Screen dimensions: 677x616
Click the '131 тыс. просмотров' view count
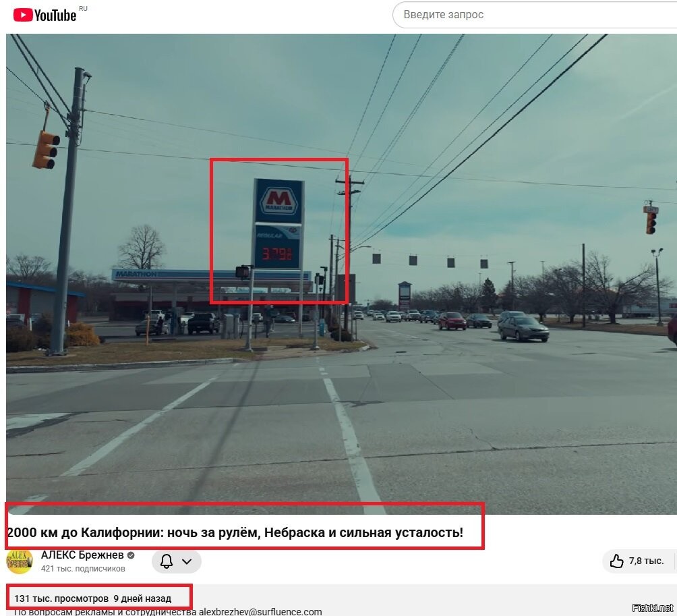coord(61,598)
